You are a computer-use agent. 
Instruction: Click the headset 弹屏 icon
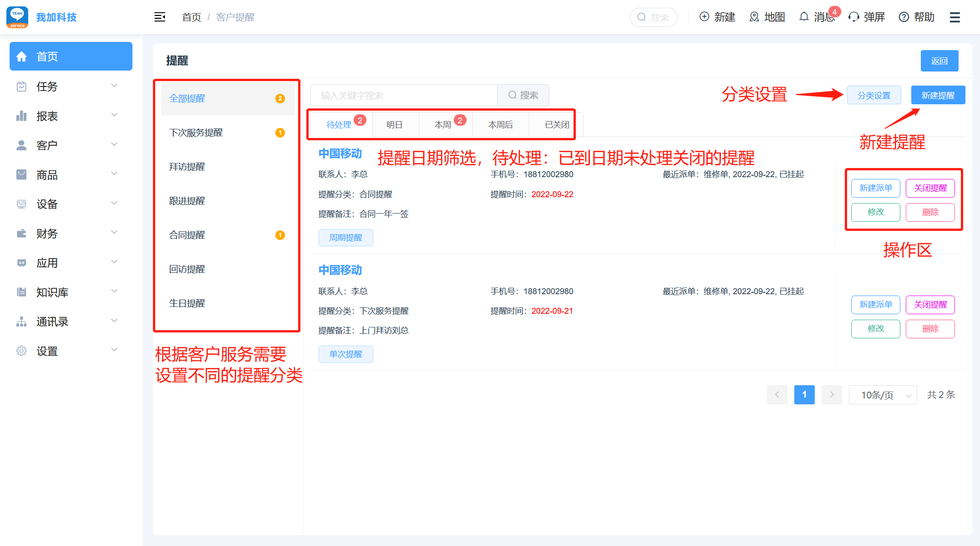click(853, 17)
